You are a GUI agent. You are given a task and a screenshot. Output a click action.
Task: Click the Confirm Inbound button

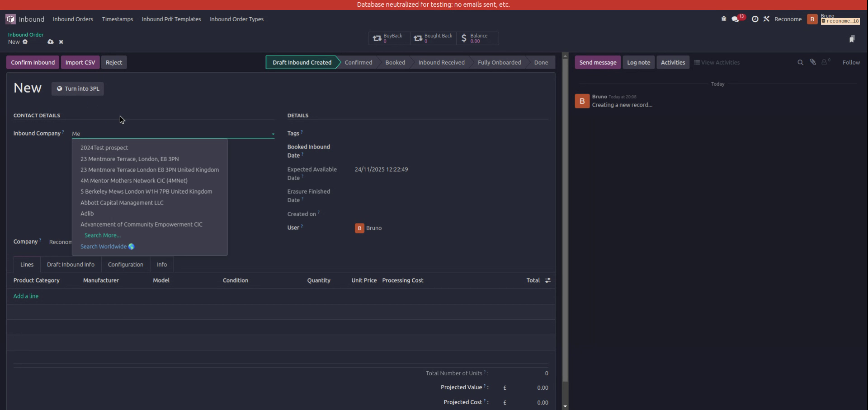(32, 62)
